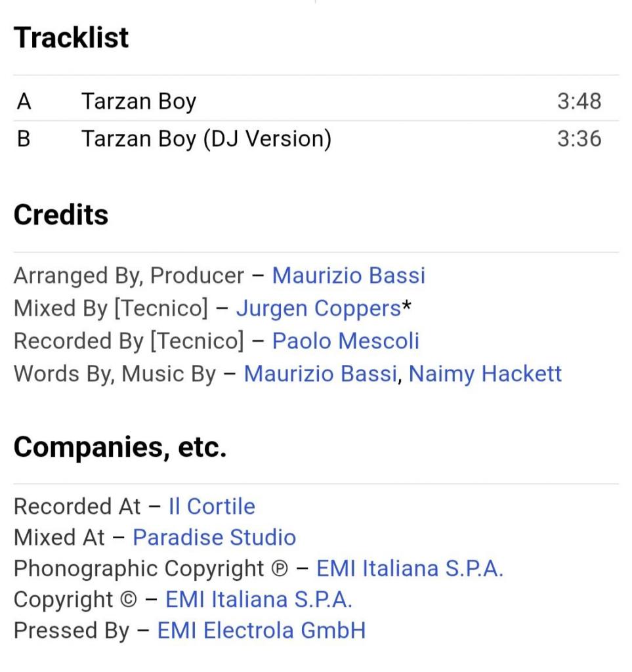The height and width of the screenshot is (672, 632).
Task: Click the Tracklist heading
Action: pos(72,38)
